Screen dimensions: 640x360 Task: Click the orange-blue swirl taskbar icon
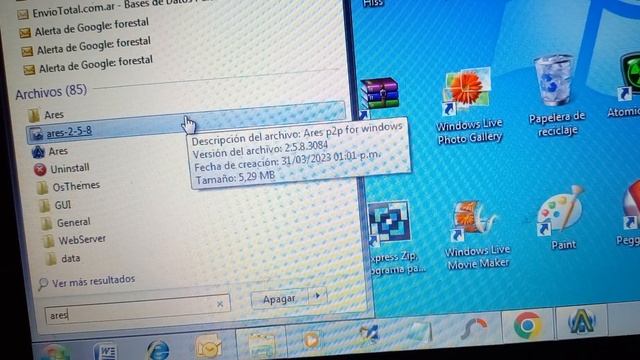[473, 329]
